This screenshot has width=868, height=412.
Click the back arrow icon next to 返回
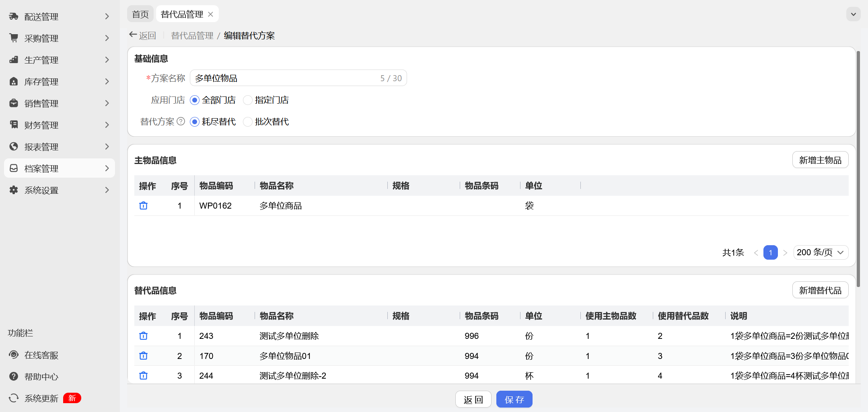[x=133, y=35]
